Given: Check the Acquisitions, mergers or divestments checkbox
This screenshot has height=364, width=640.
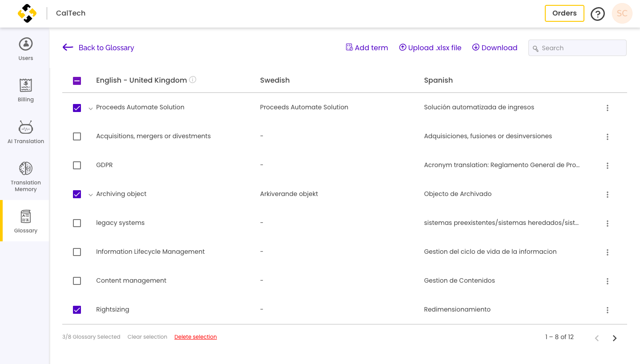Looking at the screenshot, I should point(77,136).
